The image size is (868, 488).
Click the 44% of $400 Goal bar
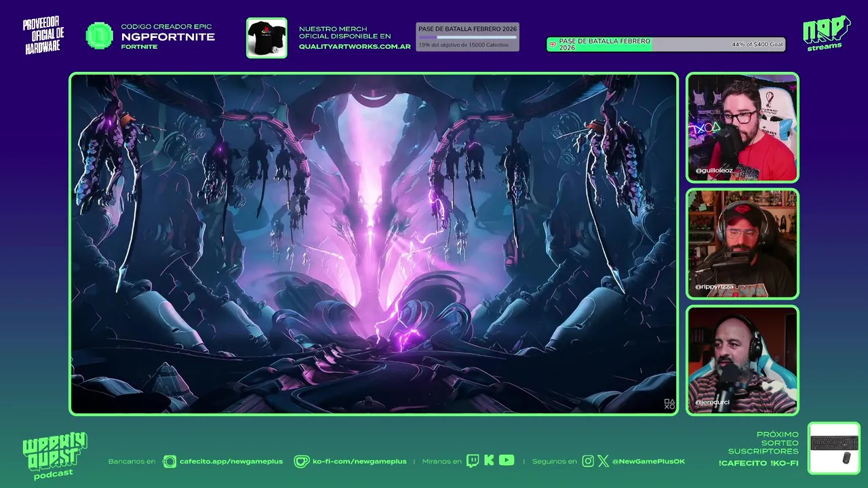[x=666, y=45]
